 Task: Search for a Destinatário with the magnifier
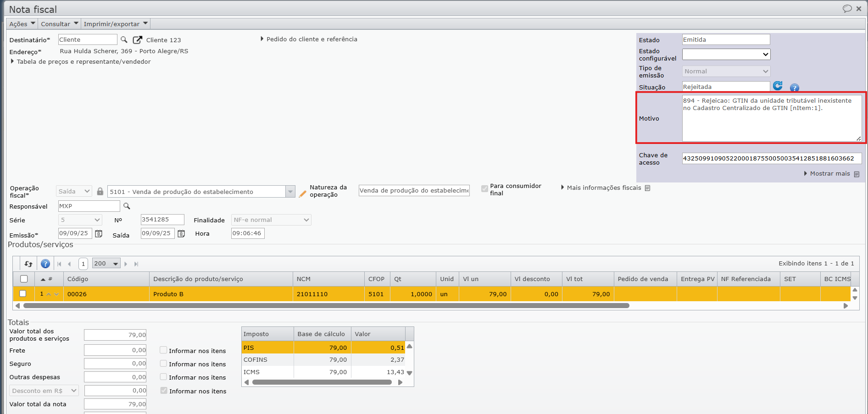124,40
